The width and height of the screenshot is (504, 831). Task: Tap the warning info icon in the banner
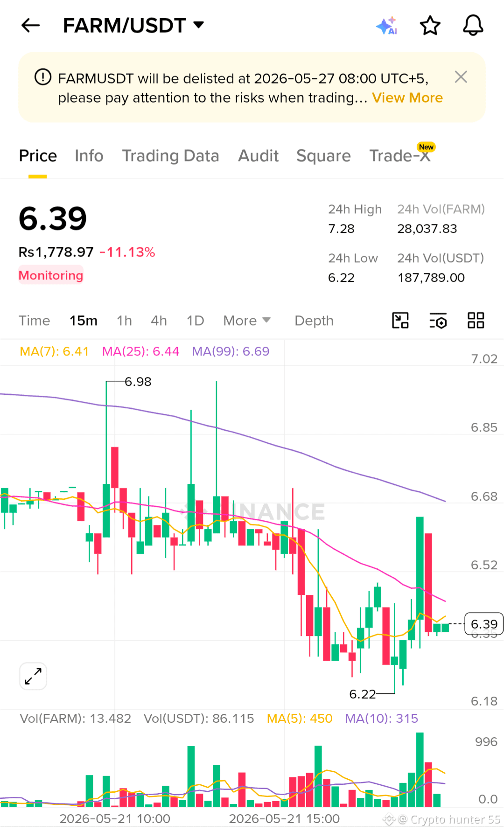(x=43, y=77)
